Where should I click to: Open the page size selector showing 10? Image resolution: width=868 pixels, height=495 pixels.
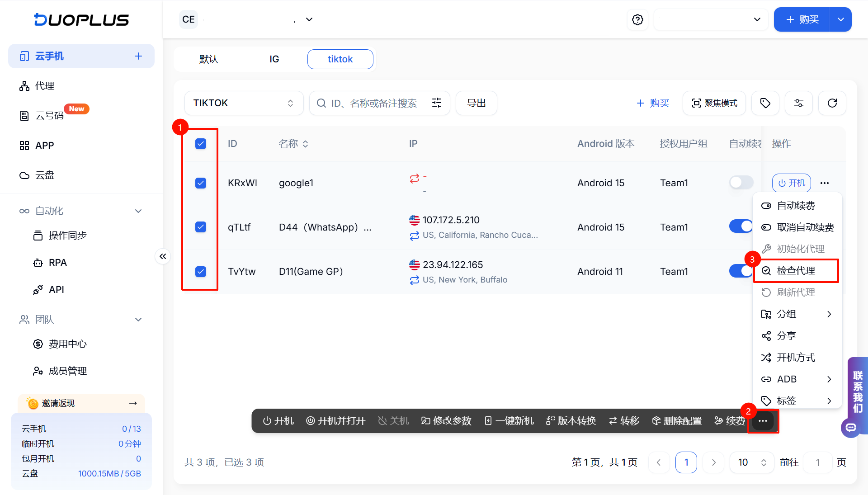pyautogui.click(x=751, y=462)
